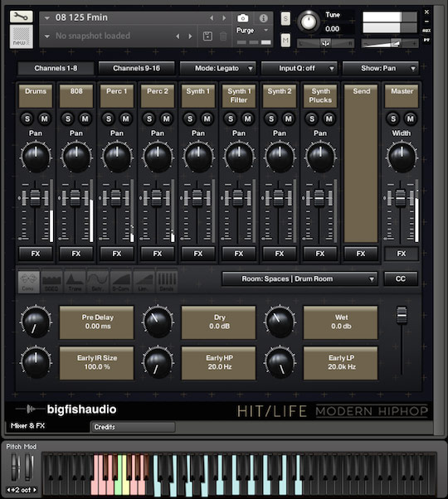Viewport: 448px width, 499px height.
Task: Click the Drums channel volume fader
Action: click(36, 197)
